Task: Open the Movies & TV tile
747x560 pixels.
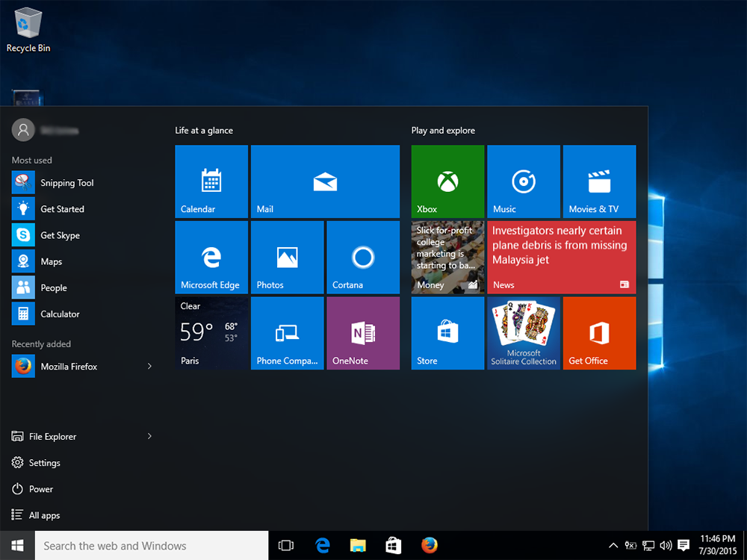Action: click(599, 181)
